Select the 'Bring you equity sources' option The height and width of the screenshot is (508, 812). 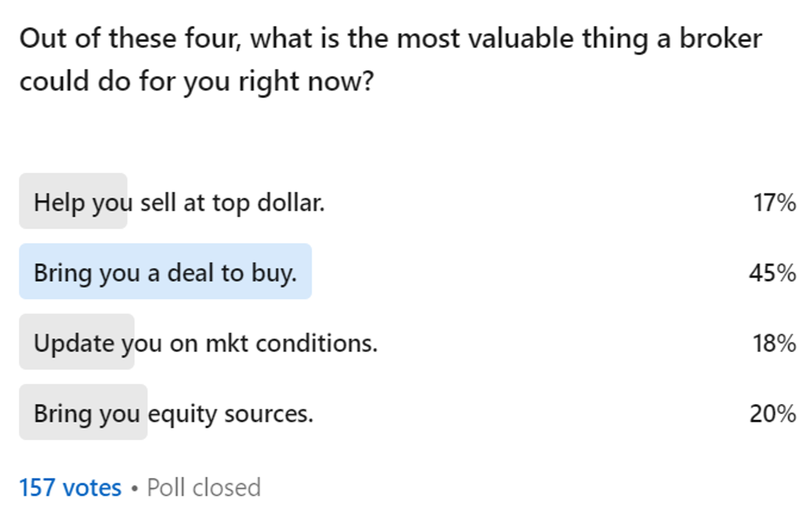(x=173, y=414)
